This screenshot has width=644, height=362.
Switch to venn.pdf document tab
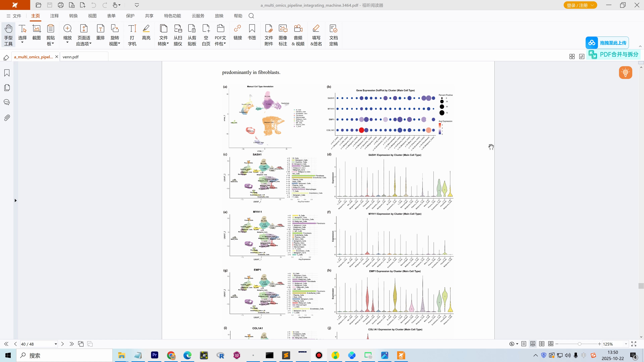(70, 57)
